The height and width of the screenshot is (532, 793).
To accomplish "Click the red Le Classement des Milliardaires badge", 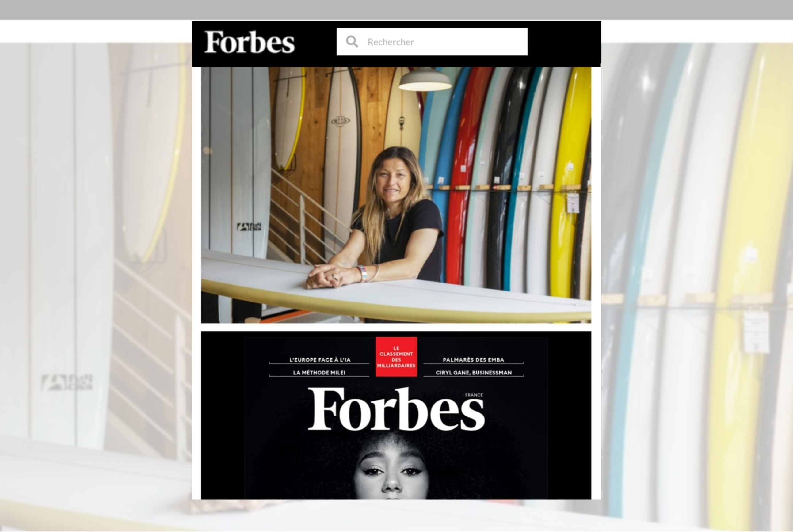I will (396, 357).
